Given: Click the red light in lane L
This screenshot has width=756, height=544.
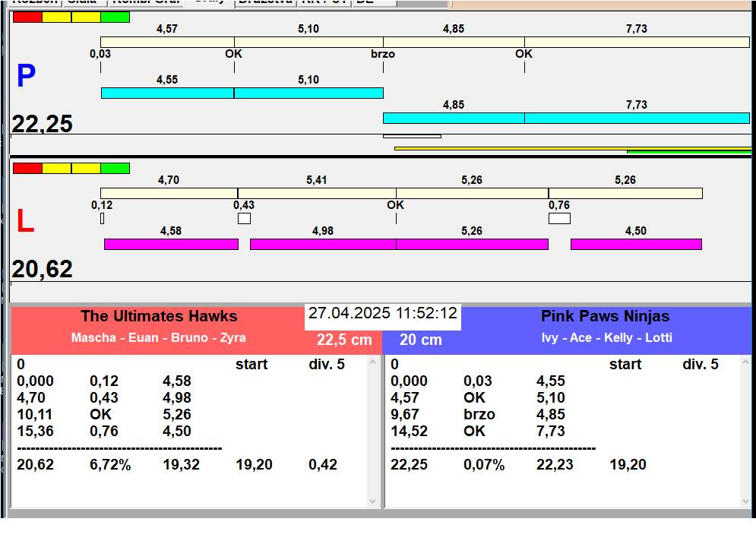Looking at the screenshot, I should point(27,168).
